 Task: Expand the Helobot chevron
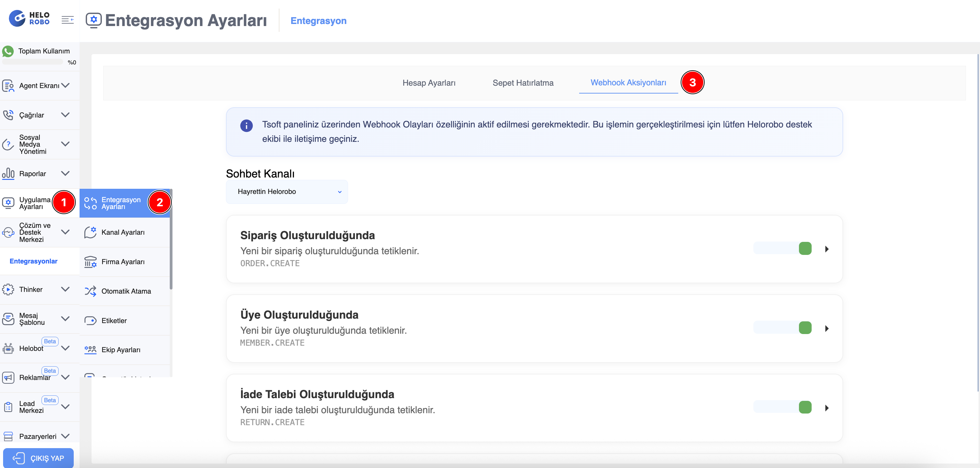65,348
